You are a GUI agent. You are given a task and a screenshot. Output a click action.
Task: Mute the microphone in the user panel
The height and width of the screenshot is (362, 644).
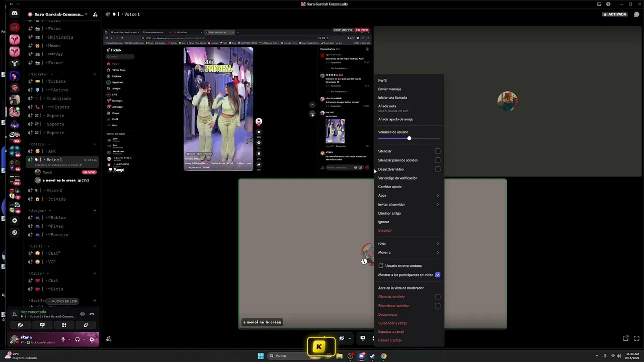click(63, 339)
